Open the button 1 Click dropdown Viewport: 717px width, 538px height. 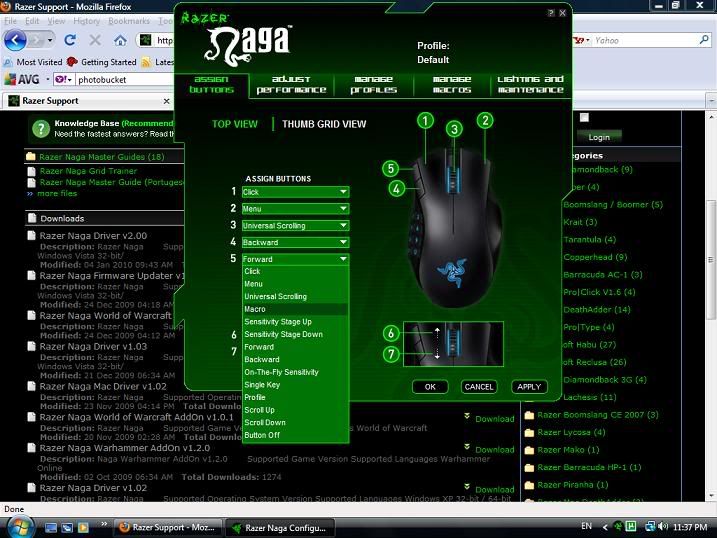[295, 192]
